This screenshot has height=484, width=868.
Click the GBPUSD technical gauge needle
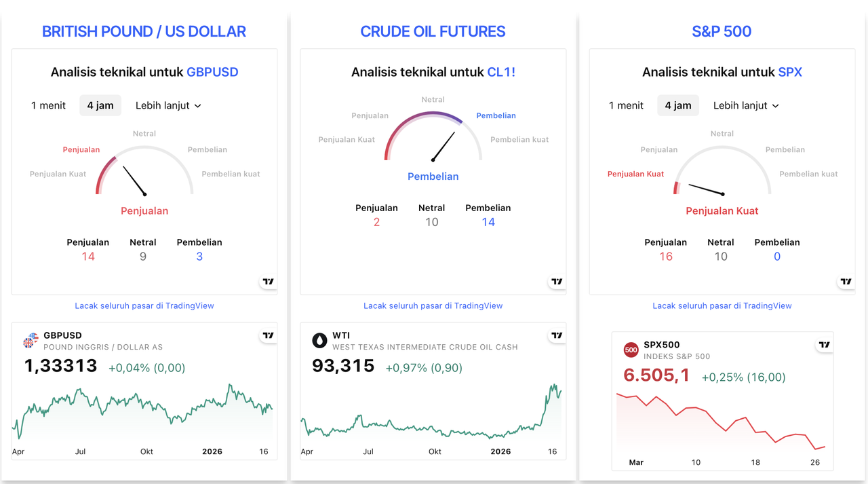[x=134, y=180]
